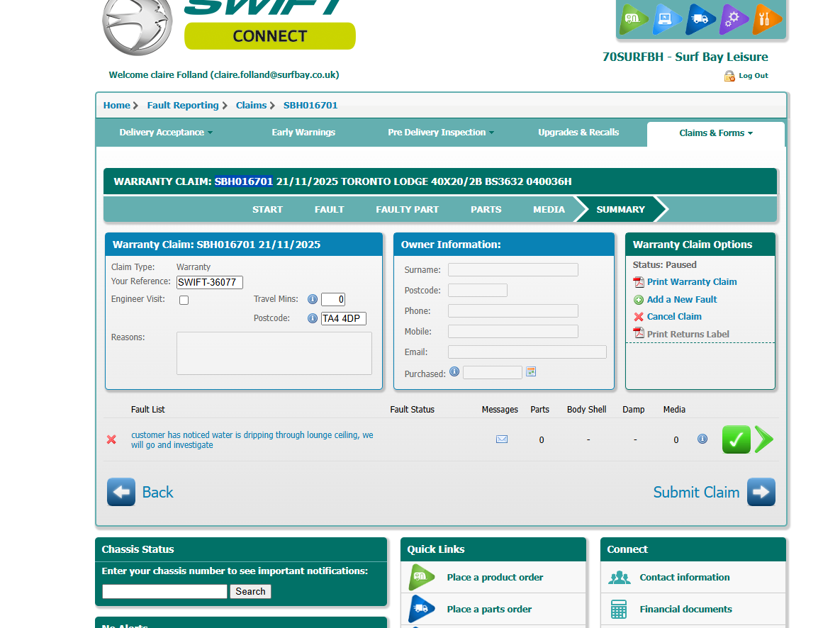Click the Log Out link

pos(754,76)
